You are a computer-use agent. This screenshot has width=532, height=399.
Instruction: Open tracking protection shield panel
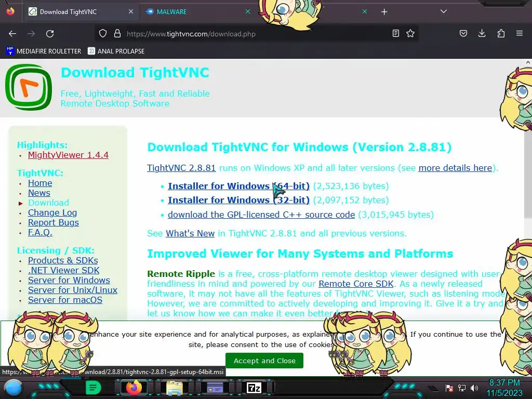point(103,34)
